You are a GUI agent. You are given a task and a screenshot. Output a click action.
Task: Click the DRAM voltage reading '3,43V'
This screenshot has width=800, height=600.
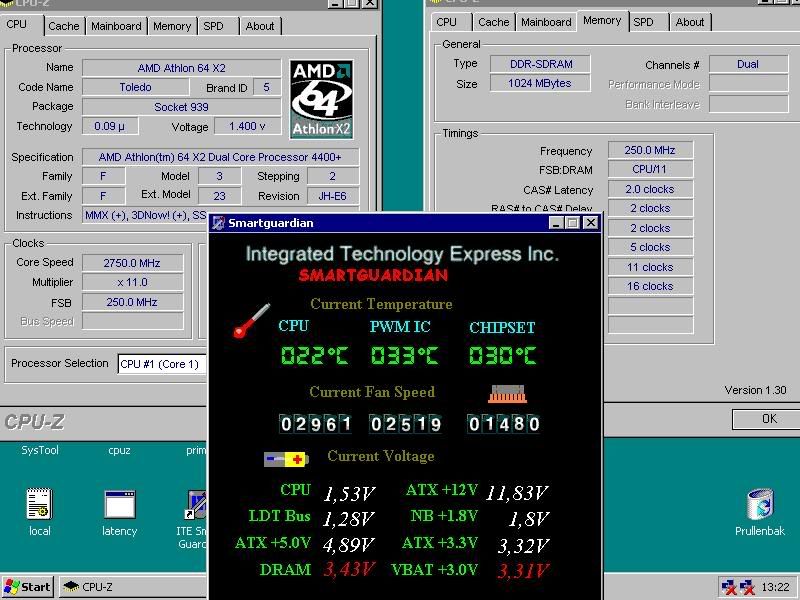click(x=349, y=569)
